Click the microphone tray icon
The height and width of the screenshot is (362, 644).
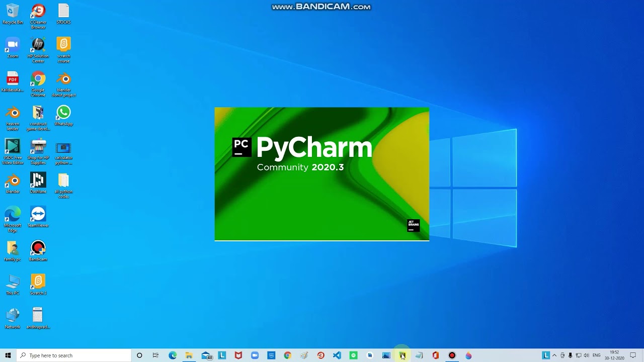570,355
